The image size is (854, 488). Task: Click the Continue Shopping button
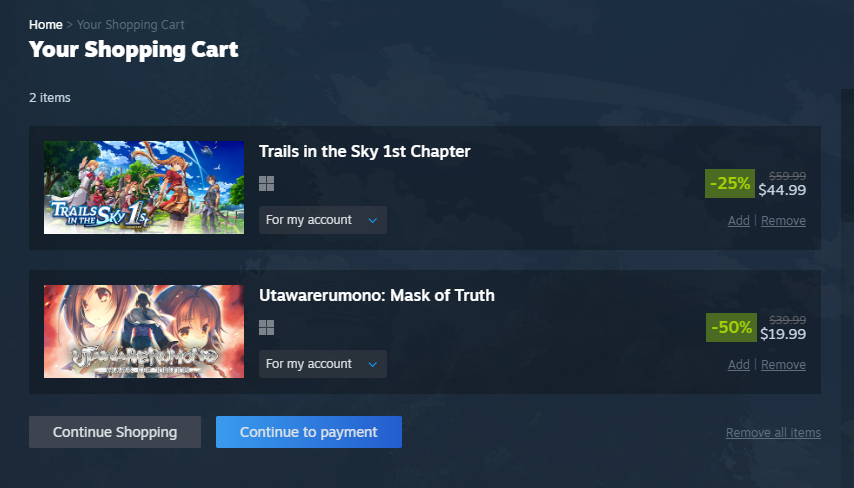pos(115,432)
